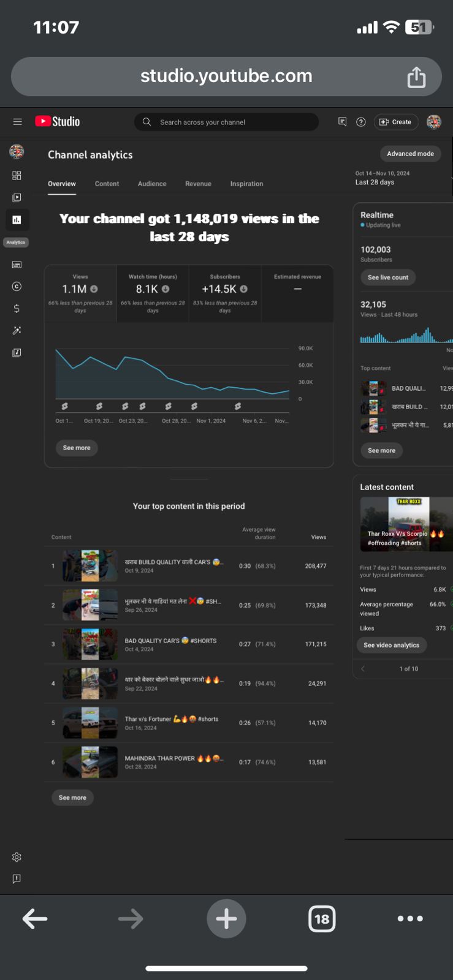Open the Customization wand icon in sidebar

17,330
